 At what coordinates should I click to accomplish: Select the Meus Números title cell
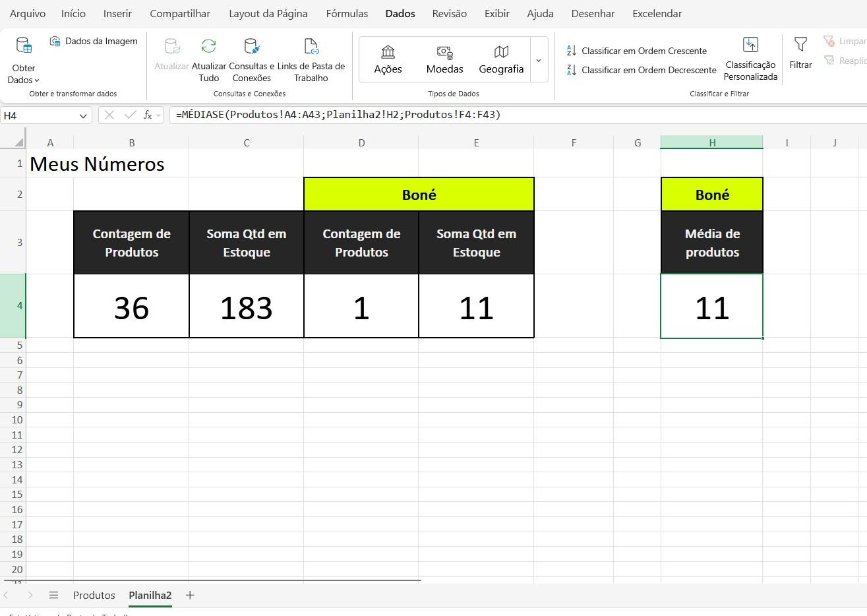50,164
